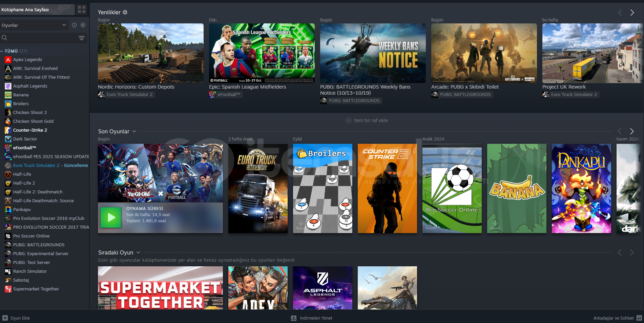644x323 pixels.
Task: Open the Oyunlar category dropdown
Action: [x=34, y=25]
